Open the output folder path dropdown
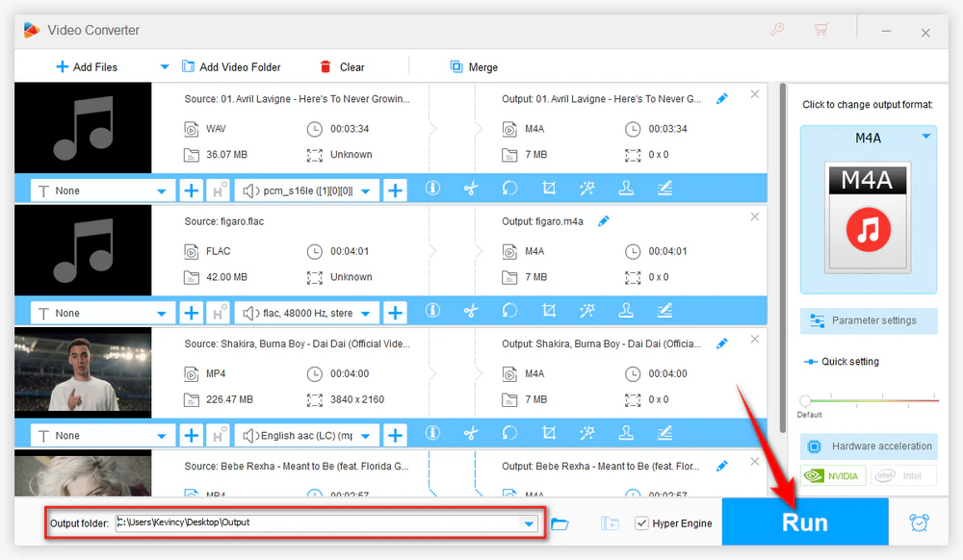The height and width of the screenshot is (560, 963). (529, 523)
